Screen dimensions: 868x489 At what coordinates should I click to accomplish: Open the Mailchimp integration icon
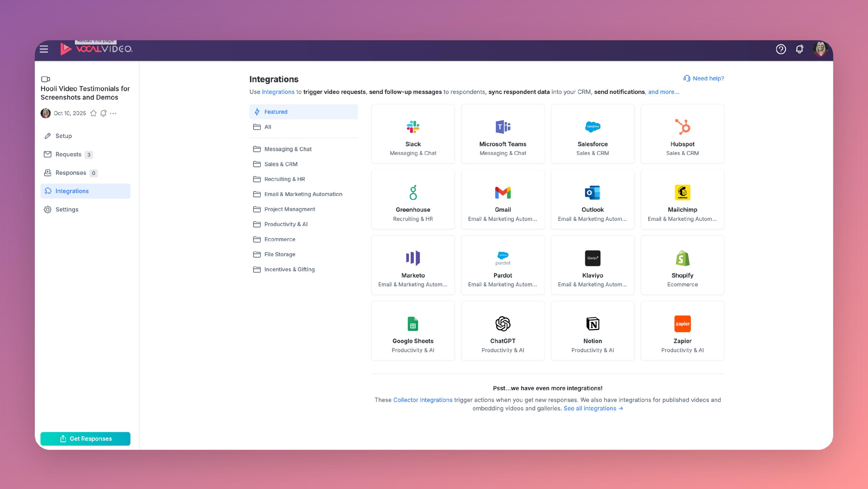[x=682, y=193]
